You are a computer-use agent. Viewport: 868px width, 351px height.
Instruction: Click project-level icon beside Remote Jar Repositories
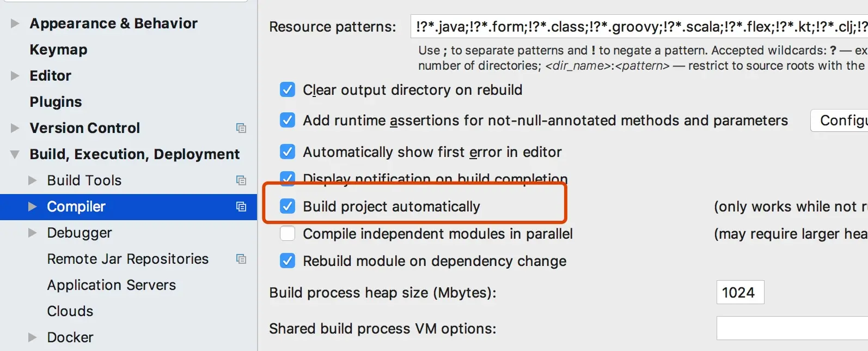click(241, 259)
